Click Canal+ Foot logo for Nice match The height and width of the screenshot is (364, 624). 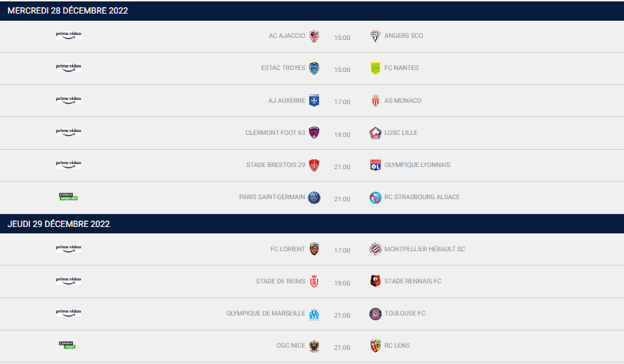click(x=67, y=345)
